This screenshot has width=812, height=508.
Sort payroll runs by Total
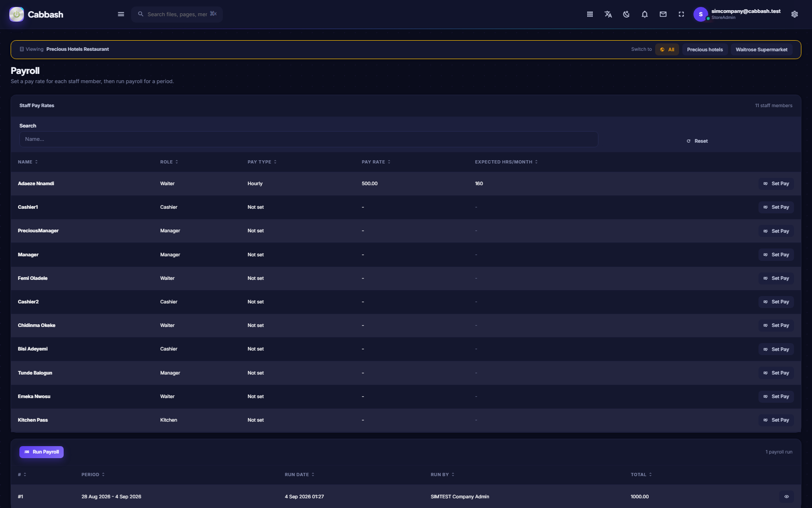tap(641, 475)
